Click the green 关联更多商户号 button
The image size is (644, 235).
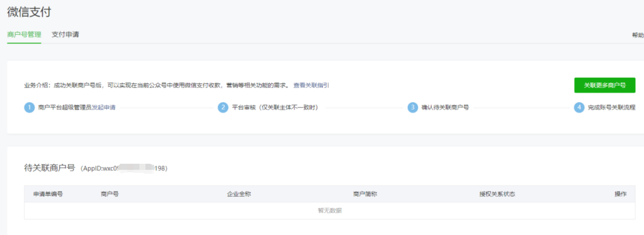click(605, 85)
